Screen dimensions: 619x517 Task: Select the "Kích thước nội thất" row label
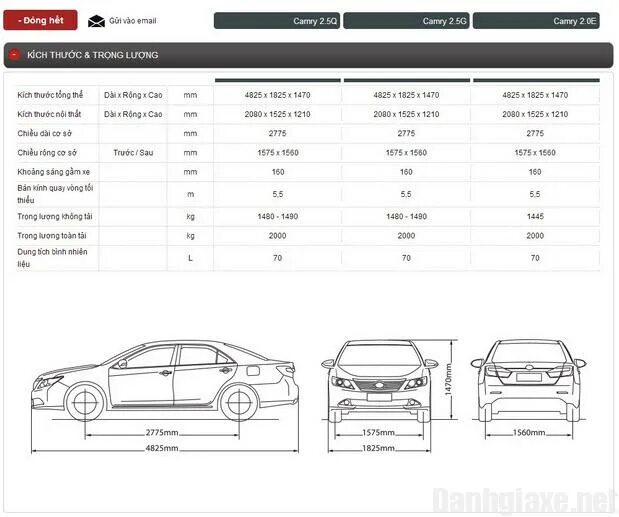tap(49, 114)
